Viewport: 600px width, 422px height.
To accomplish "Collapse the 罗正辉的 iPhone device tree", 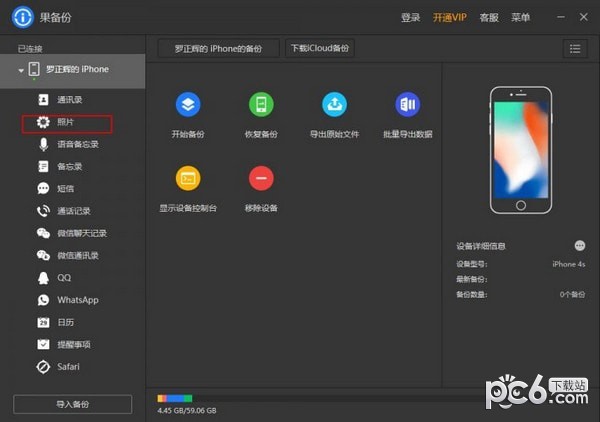I will pos(21,70).
